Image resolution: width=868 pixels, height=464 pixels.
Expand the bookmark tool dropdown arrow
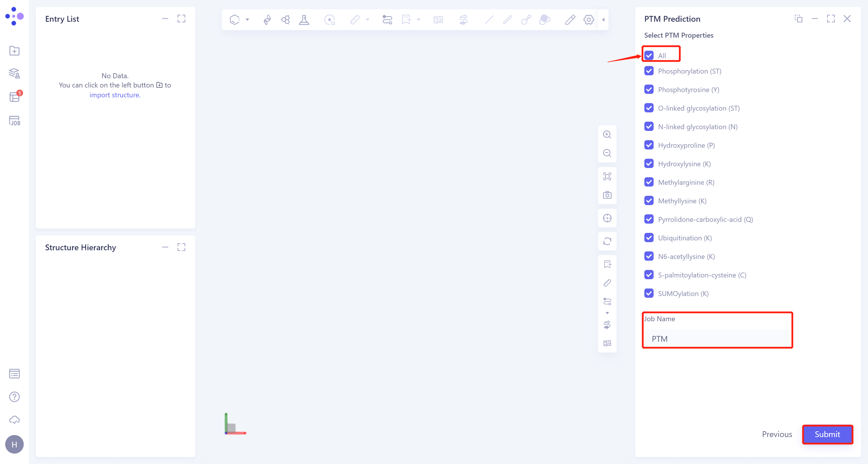pyautogui.click(x=418, y=20)
